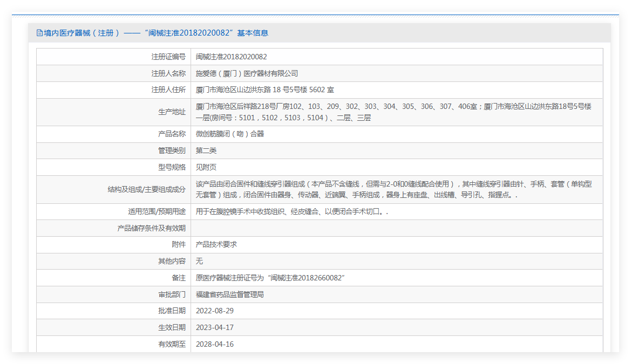Select the value 见附页
Image resolution: width=631 pixels, height=364 pixels.
point(206,167)
